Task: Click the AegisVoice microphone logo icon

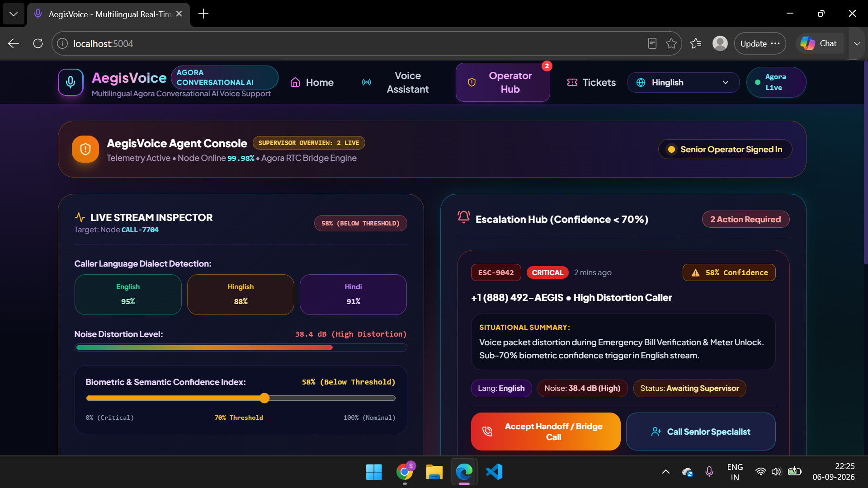Action: click(71, 82)
